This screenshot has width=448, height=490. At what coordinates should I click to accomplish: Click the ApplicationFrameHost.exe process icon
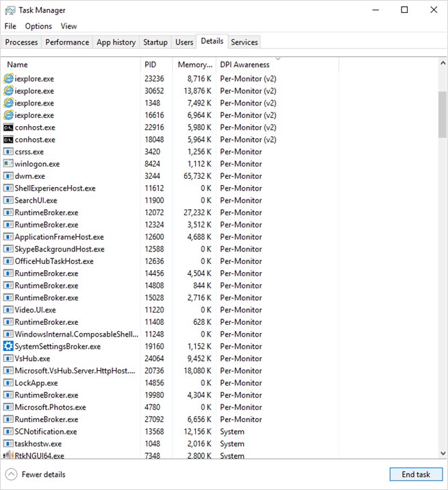[x=8, y=236]
